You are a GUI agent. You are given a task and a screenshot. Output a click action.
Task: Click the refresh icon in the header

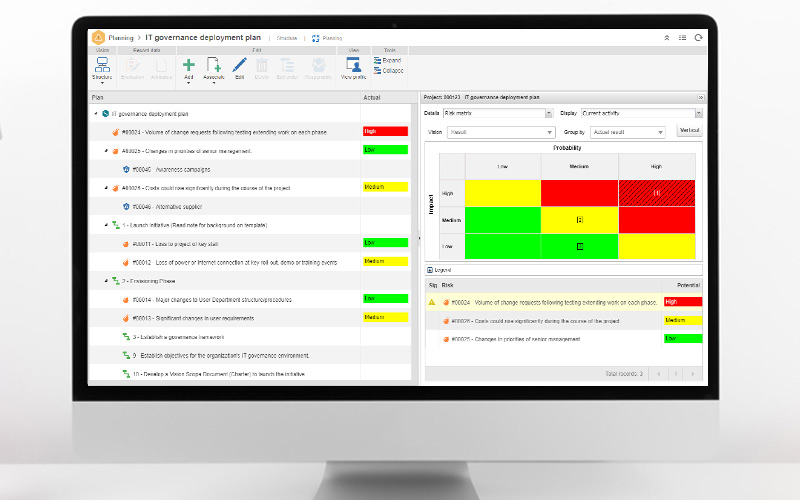tap(698, 37)
